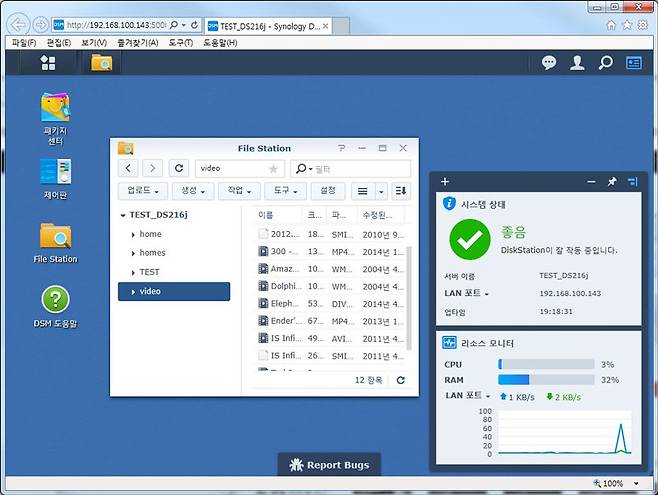The height and width of the screenshot is (495, 658).
Task: Add video folder to favorites star
Action: coord(273,169)
